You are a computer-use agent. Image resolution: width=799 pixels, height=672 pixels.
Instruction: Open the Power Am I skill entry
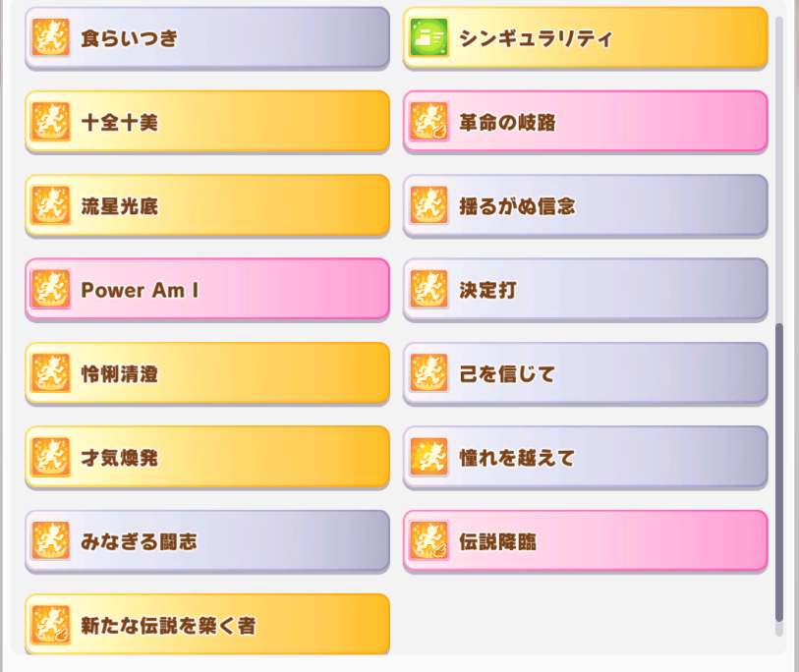(x=207, y=289)
